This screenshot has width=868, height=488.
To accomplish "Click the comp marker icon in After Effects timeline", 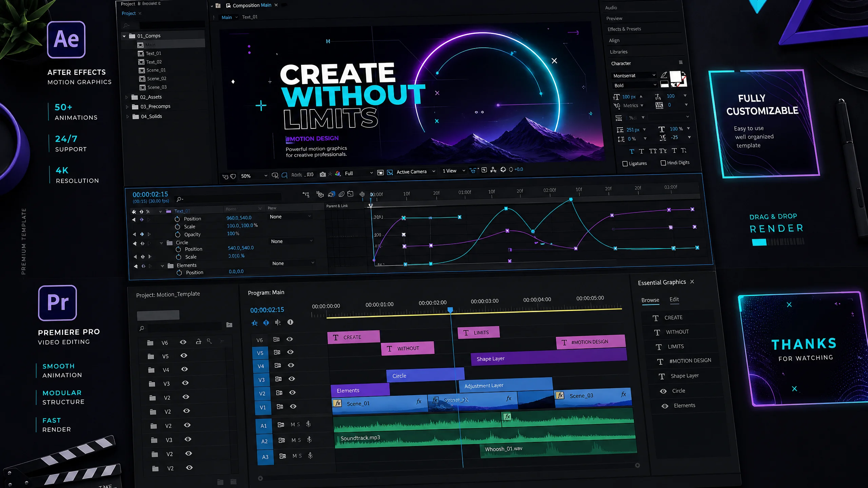I will pyautogui.click(x=362, y=194).
